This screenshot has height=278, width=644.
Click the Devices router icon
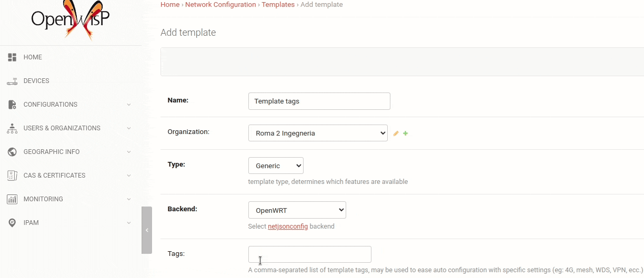click(12, 81)
